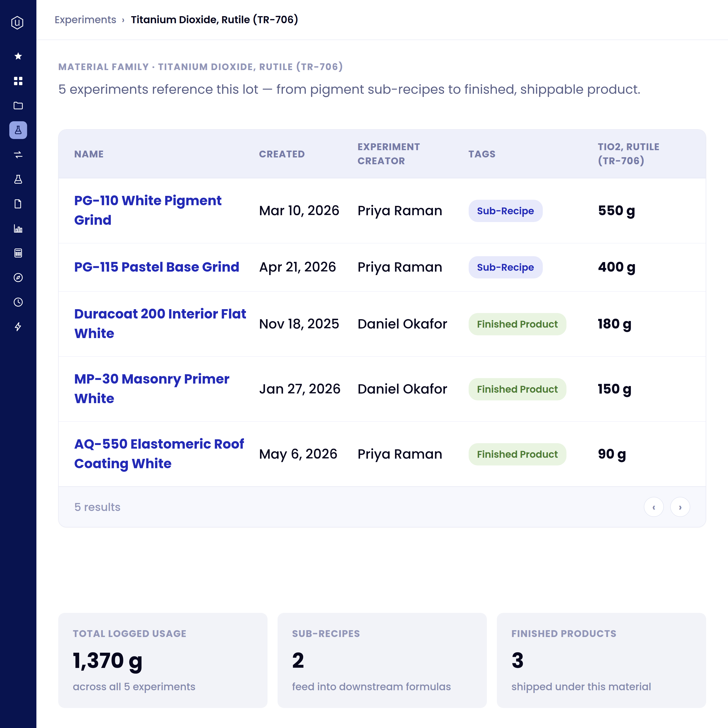The image size is (728, 728).
Task: Click the Created column header
Action: [282, 154]
